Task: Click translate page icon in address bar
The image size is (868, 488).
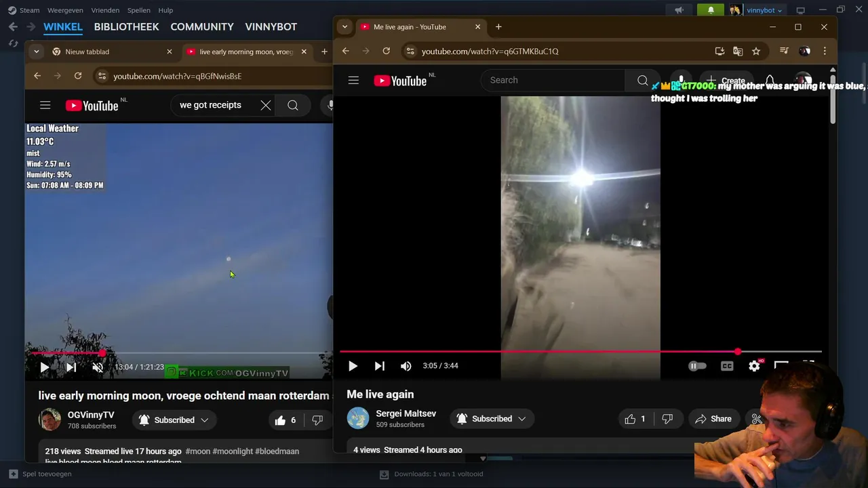Action: point(738,51)
